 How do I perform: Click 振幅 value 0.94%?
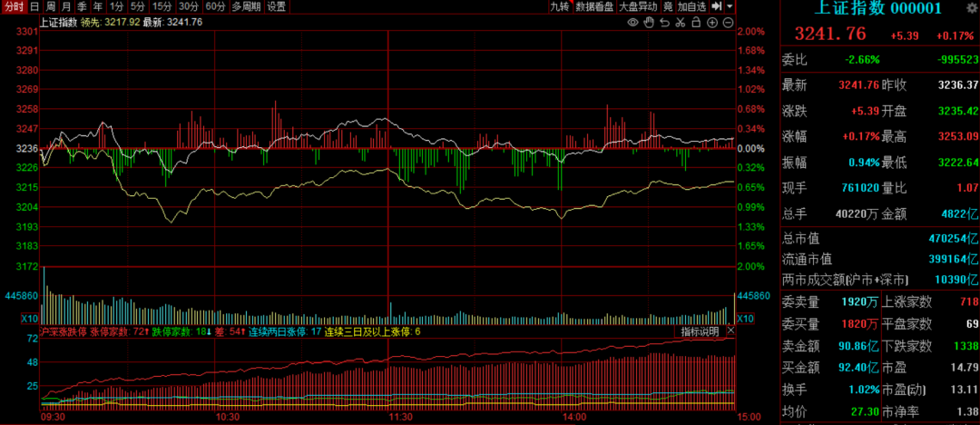pos(864,163)
